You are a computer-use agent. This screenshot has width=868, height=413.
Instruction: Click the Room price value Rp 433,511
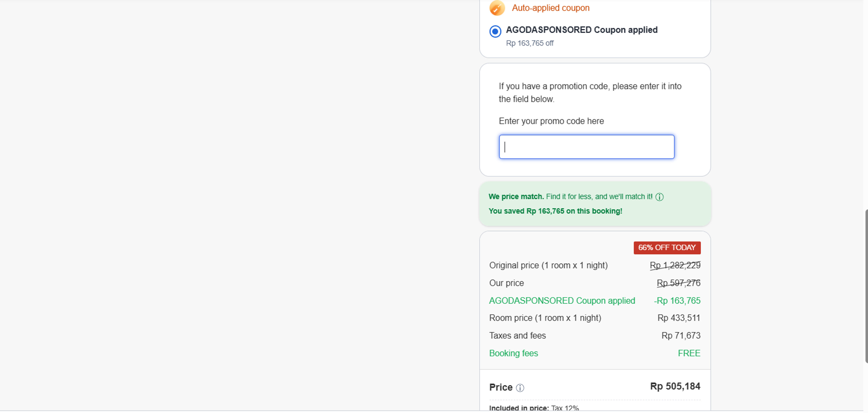pyautogui.click(x=679, y=318)
